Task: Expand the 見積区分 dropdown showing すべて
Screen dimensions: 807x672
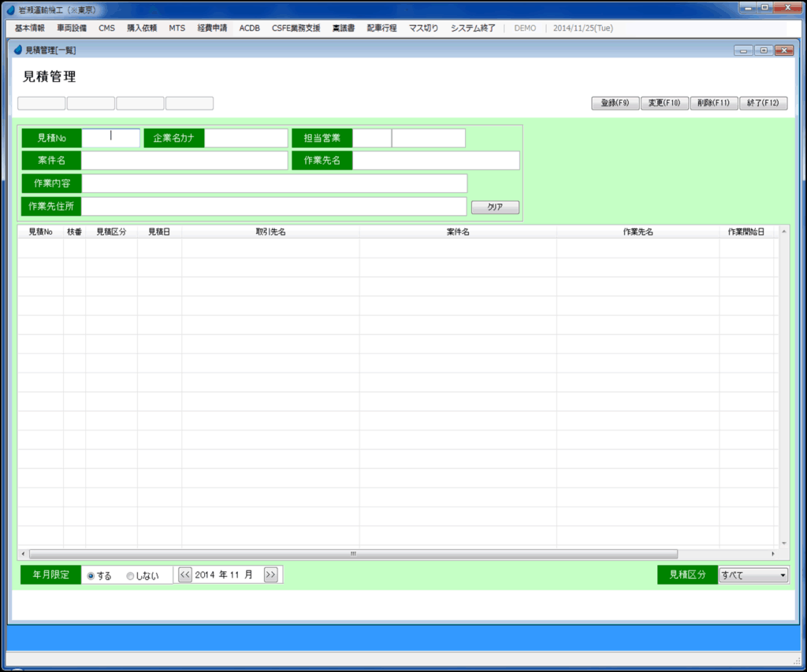Action: coord(753,575)
